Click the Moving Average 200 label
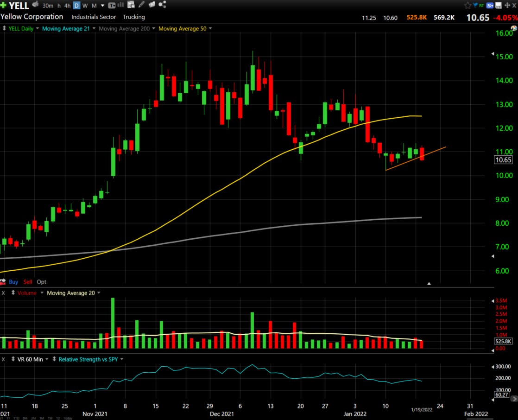Screen dimensions: 518x420 click(x=124, y=28)
